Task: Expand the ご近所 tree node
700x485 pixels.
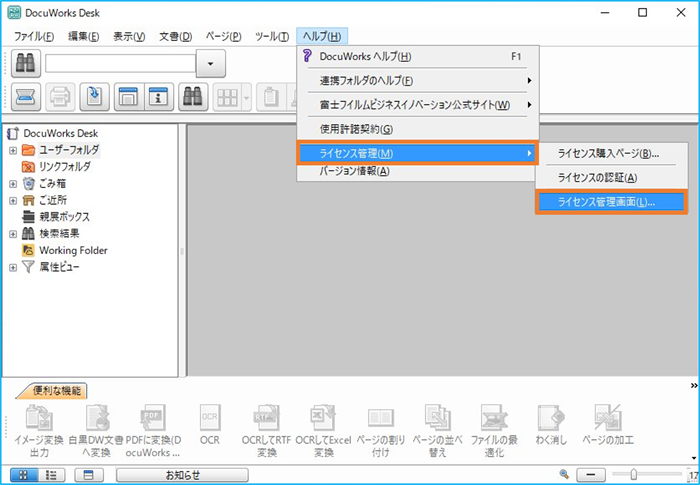Action: point(13,201)
